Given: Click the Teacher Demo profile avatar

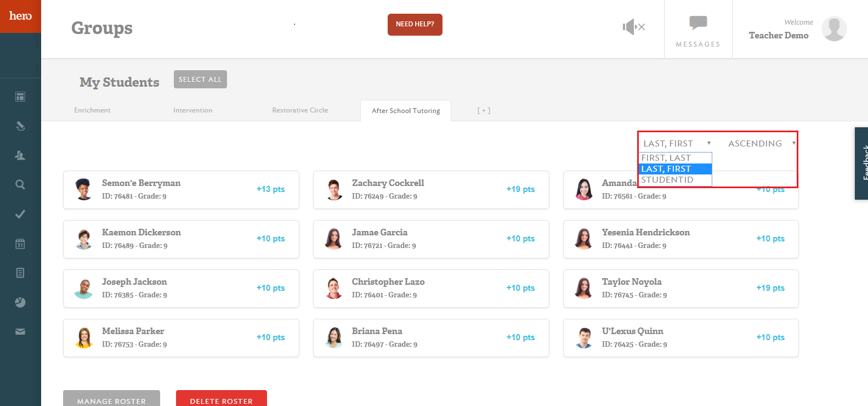Looking at the screenshot, I should pyautogui.click(x=834, y=29).
